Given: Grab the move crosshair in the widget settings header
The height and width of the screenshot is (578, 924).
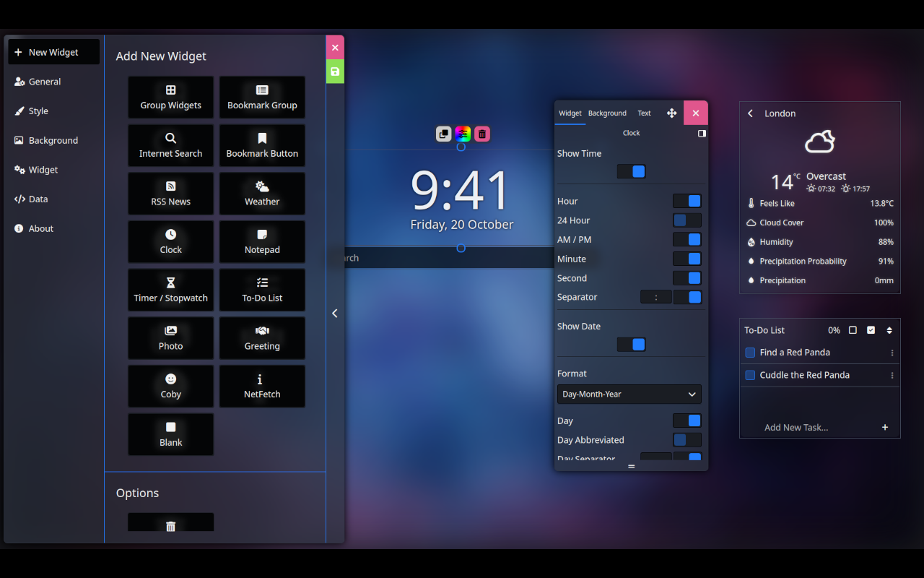Looking at the screenshot, I should (x=671, y=113).
